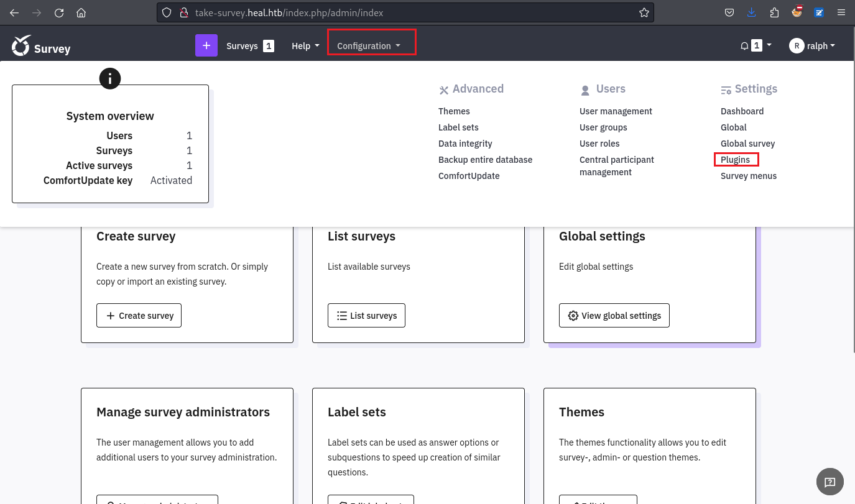855x504 pixels.
Task: Expand the ralph account dropdown arrow
Action: click(833, 45)
